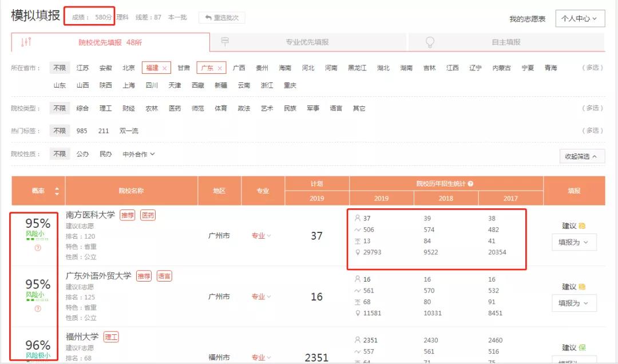
Task: Toggle the 北京 province filter
Action: point(129,68)
